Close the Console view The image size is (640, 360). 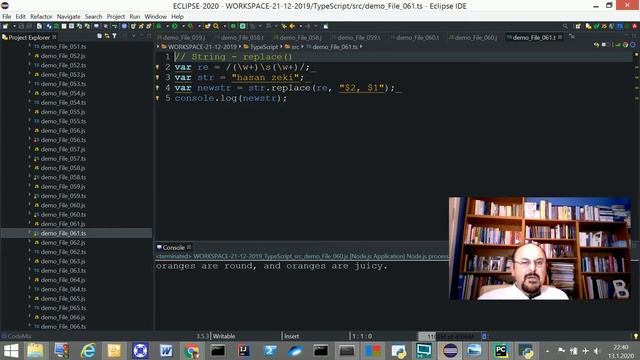point(189,247)
